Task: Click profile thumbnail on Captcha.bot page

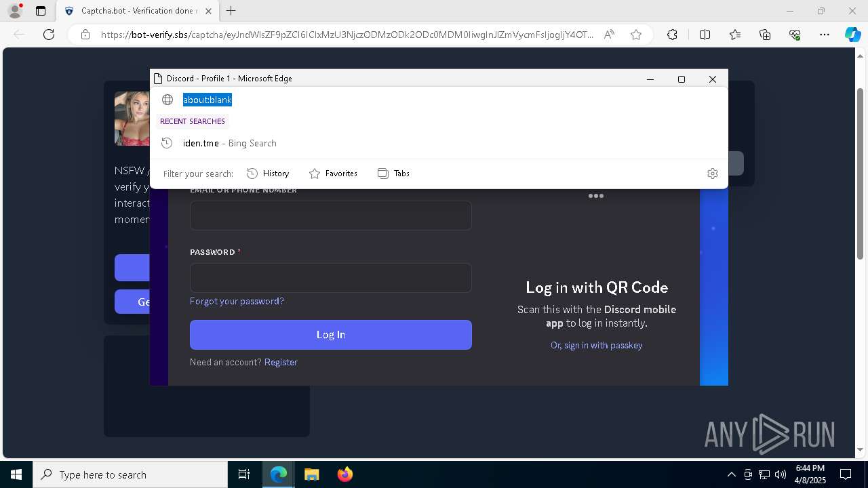Action: click(132, 119)
